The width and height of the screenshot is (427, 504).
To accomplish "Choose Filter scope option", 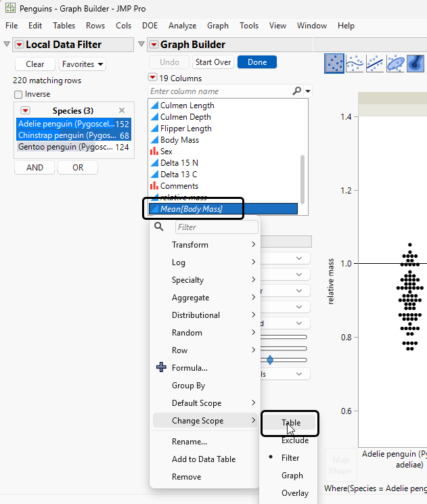I will 290,458.
